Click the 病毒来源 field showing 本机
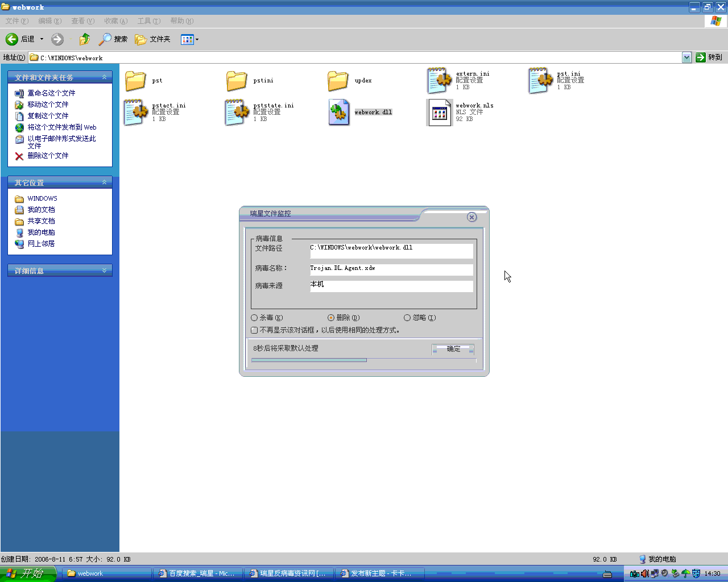 pyautogui.click(x=391, y=286)
